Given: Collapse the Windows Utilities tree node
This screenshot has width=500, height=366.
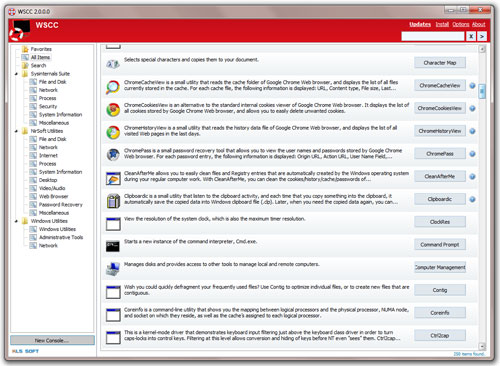Looking at the screenshot, I should click(16, 221).
